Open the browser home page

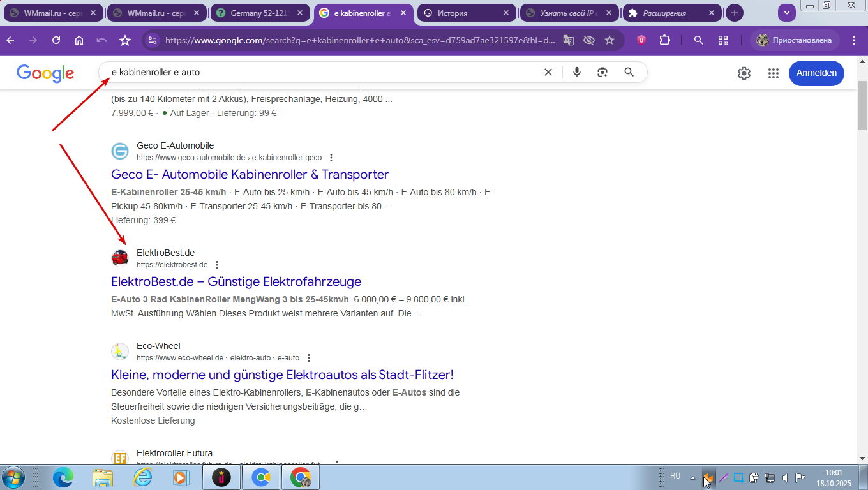79,40
